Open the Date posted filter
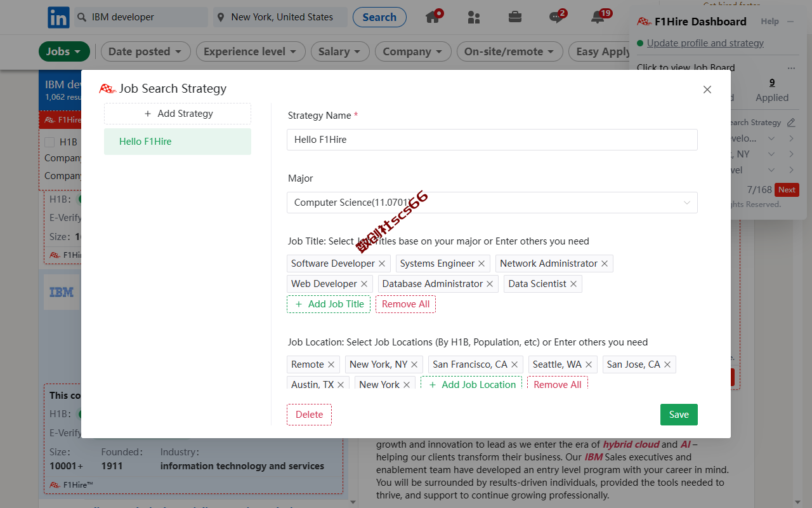812x508 pixels. pos(145,51)
